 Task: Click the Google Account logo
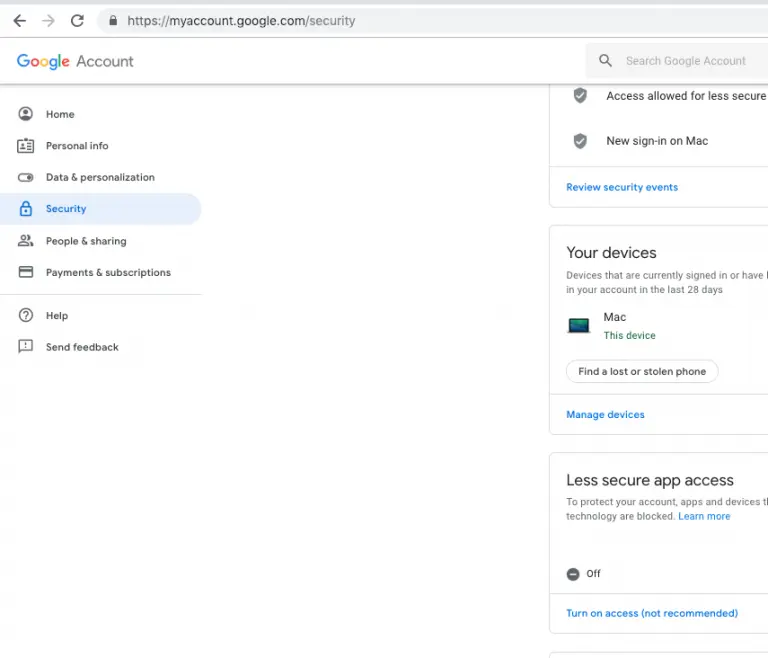pos(75,61)
